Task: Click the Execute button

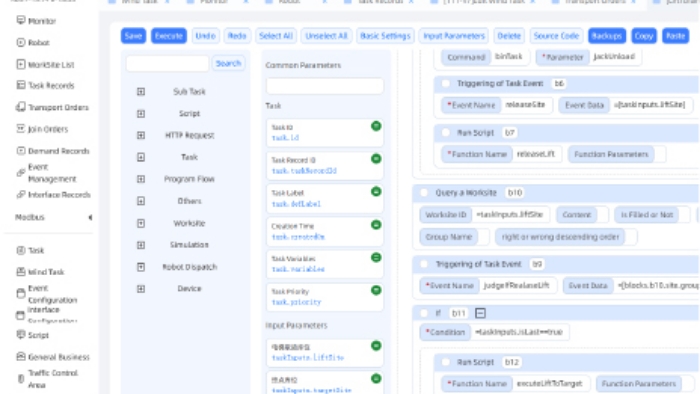Action: (x=169, y=36)
